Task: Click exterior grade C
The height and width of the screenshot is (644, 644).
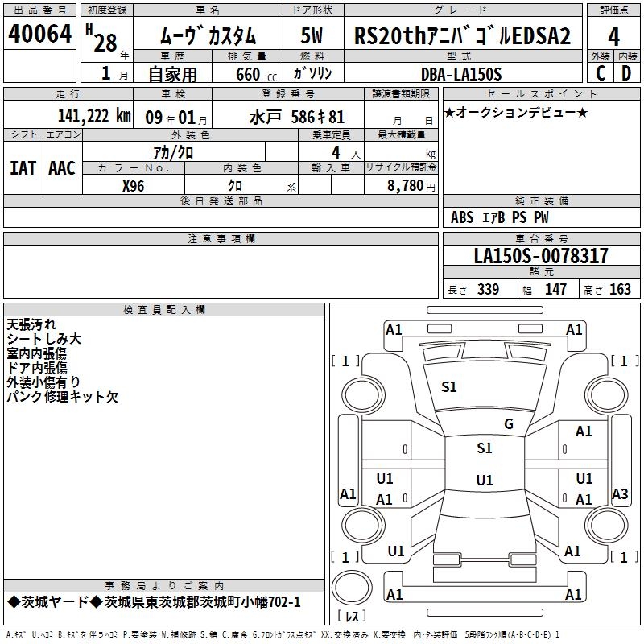Action: pos(600,73)
